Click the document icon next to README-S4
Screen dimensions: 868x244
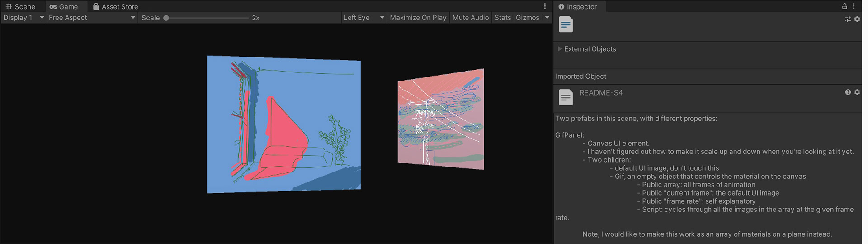pyautogui.click(x=566, y=97)
